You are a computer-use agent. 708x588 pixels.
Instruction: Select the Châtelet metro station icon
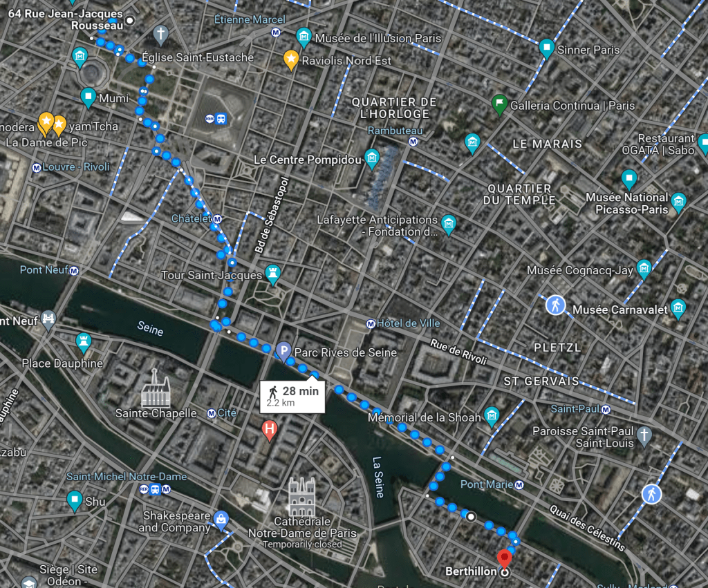coord(217,219)
